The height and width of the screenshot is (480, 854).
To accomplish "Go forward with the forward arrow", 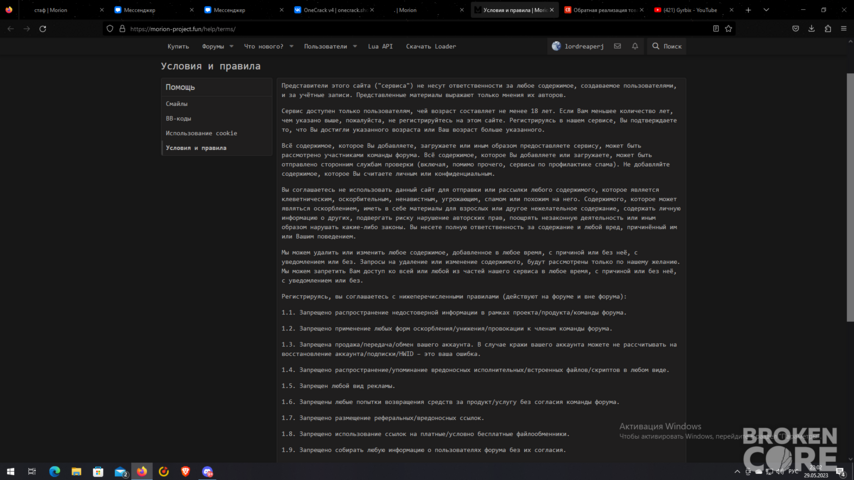I will point(27,29).
